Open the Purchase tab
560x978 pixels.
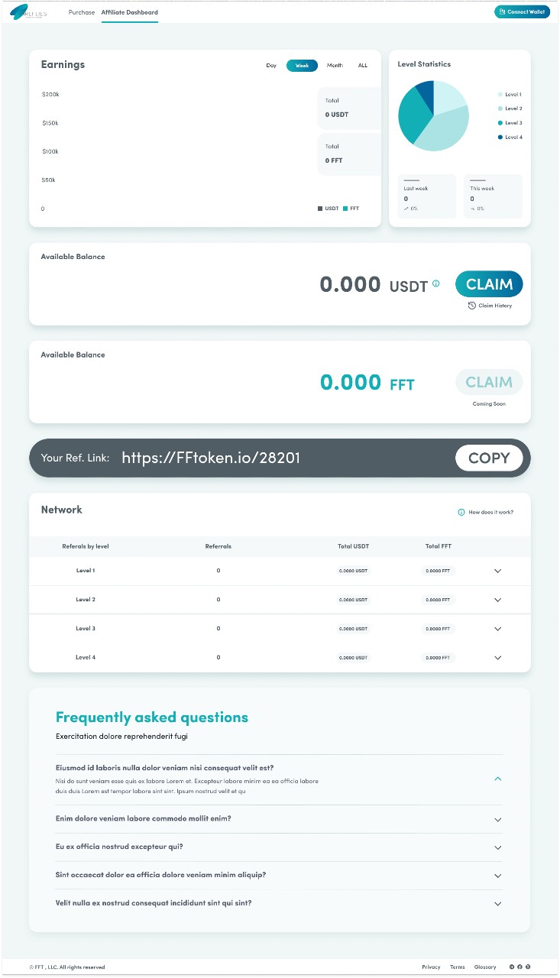pos(82,12)
